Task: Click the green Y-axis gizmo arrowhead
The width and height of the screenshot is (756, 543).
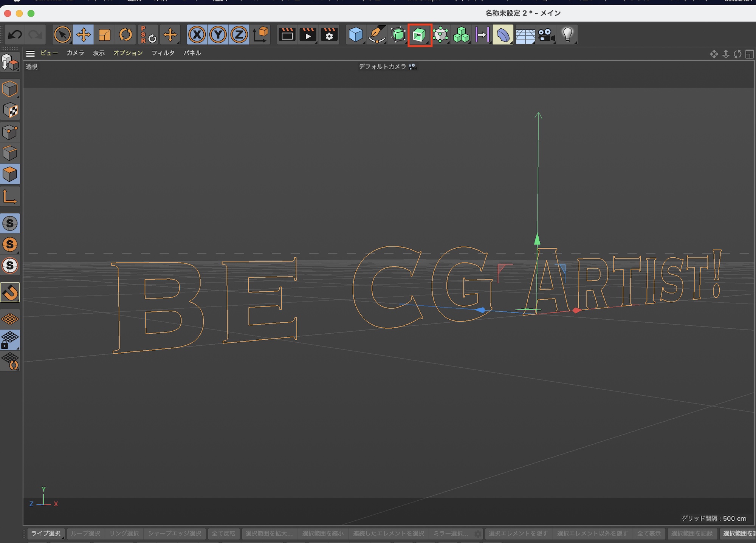Action: coord(537,240)
